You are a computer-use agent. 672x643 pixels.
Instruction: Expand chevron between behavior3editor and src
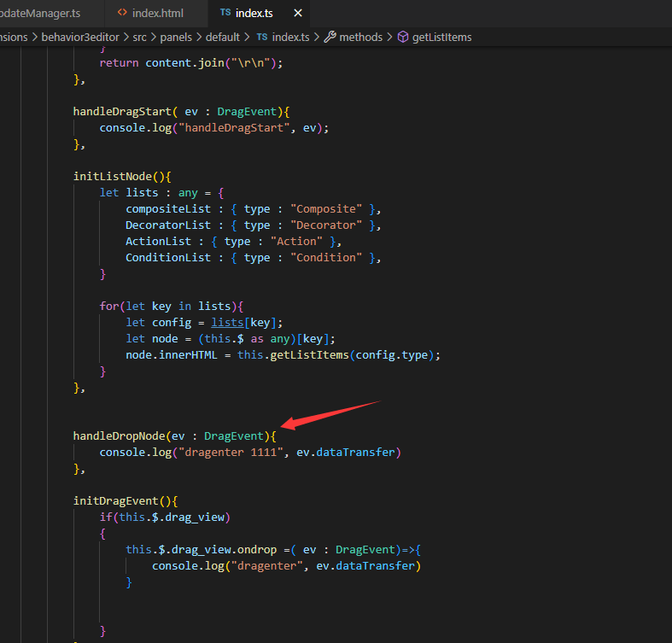coord(126,38)
